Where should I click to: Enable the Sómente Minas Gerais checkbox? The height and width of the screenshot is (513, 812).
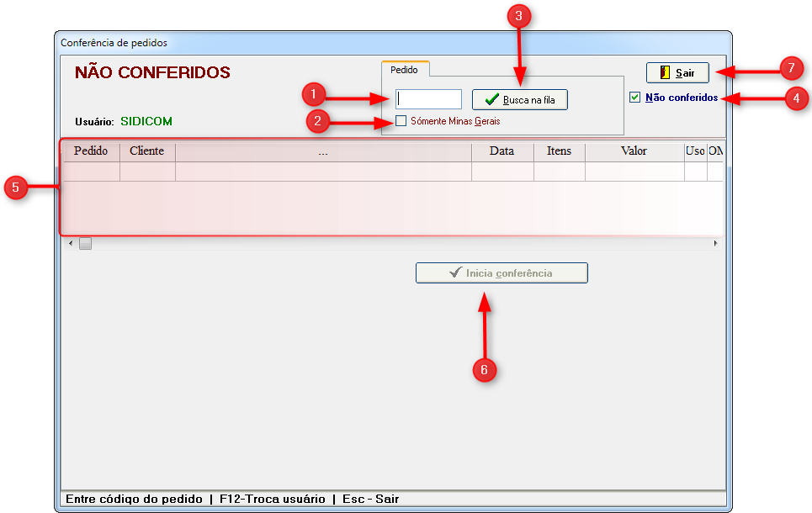401,120
